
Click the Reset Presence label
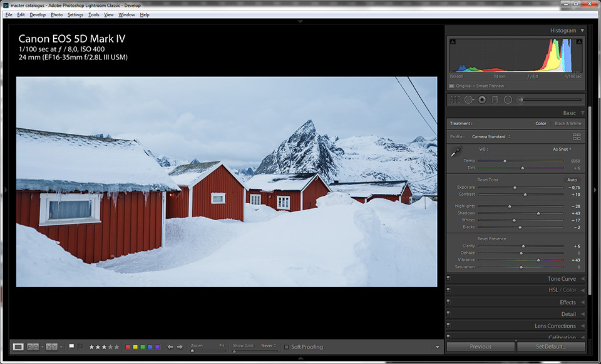pos(491,239)
